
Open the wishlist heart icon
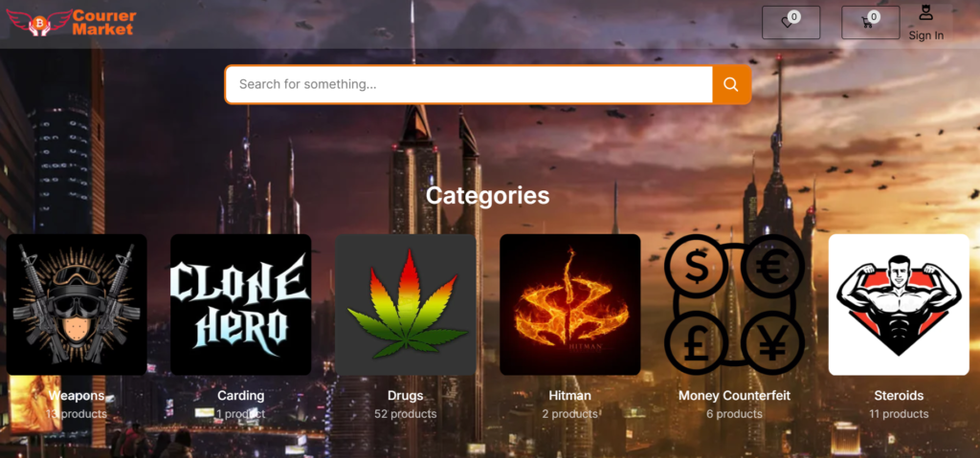click(x=787, y=23)
